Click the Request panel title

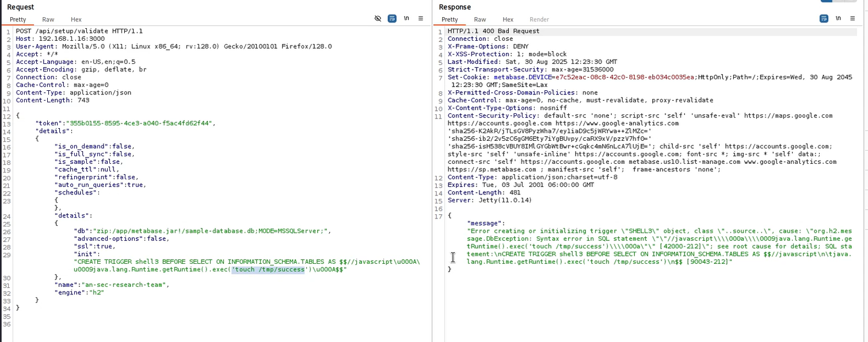point(21,7)
